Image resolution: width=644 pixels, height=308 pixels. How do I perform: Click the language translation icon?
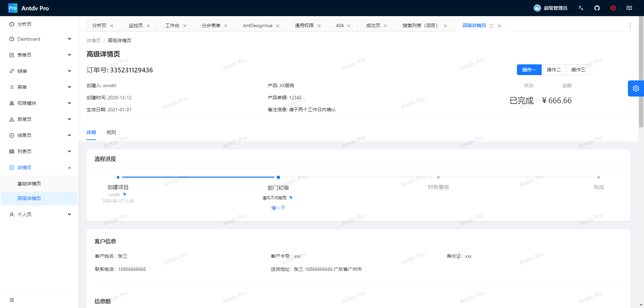(581, 8)
